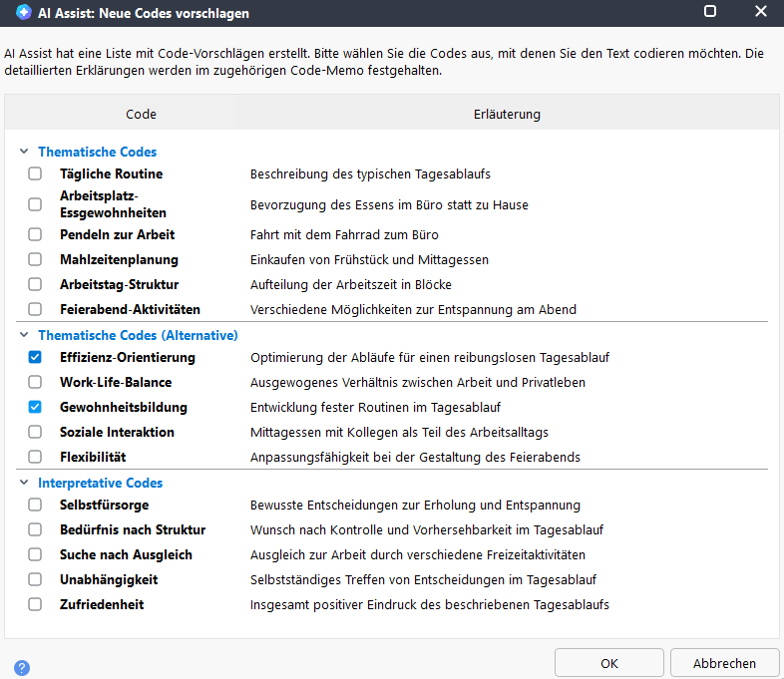Screen dimensions: 784x679
Task: Check the Bedürfnis nach Struktur checkbox
Action: coord(35,529)
